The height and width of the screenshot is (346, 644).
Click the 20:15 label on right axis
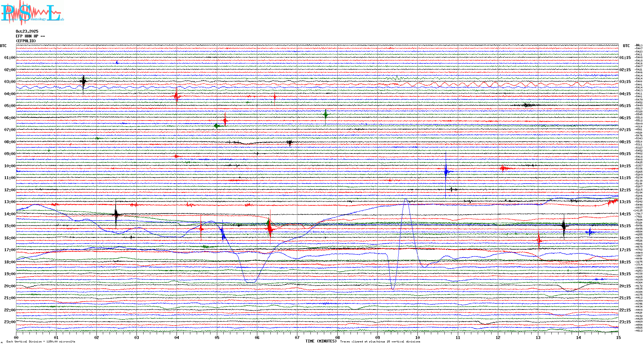coord(625,286)
